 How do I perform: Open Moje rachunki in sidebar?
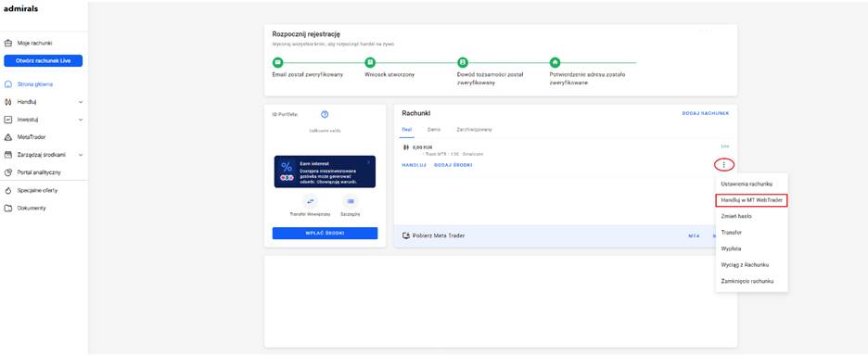[x=34, y=44]
